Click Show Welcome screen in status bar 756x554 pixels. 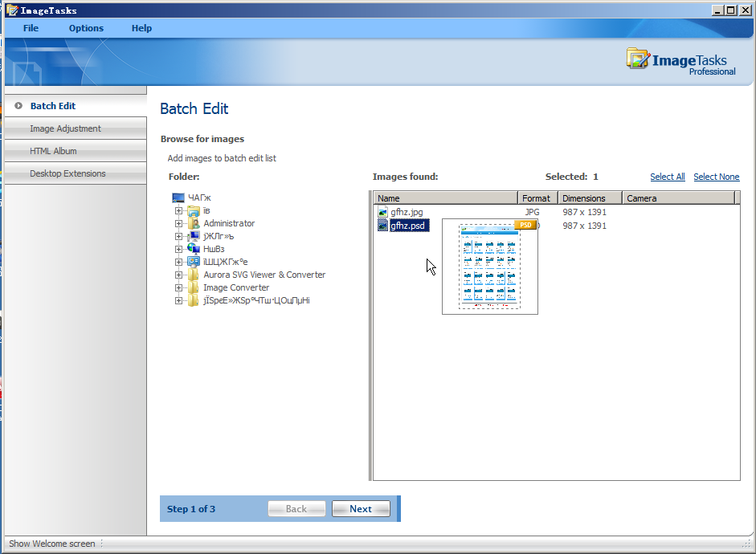[52, 544]
